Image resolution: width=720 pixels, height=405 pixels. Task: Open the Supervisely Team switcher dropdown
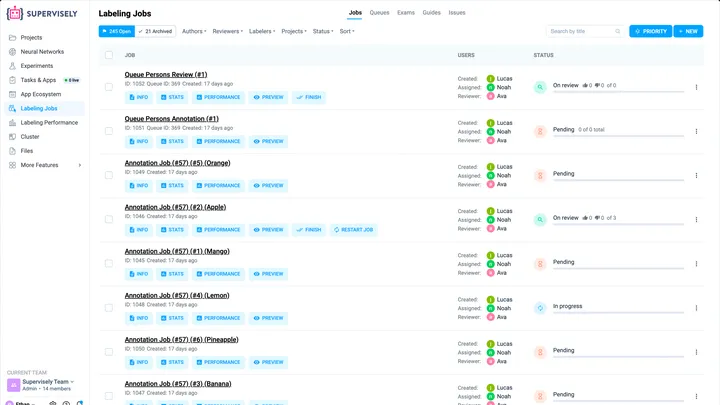48,382
